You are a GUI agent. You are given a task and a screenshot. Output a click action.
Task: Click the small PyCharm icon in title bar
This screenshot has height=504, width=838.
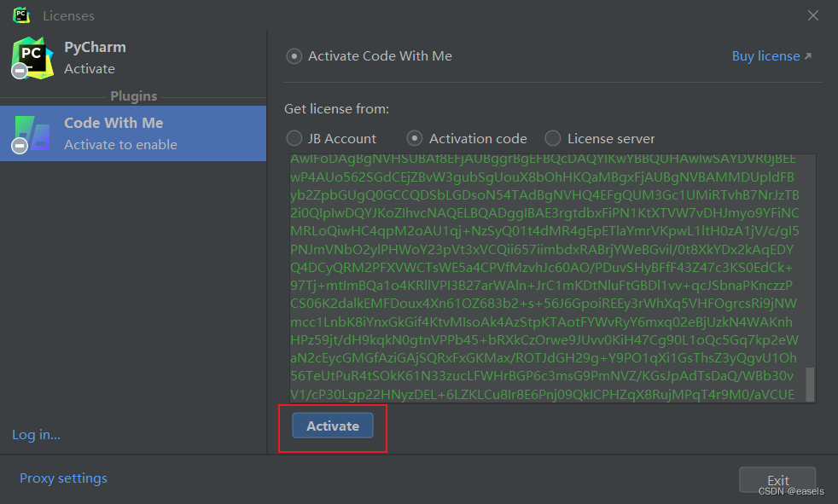coord(20,14)
